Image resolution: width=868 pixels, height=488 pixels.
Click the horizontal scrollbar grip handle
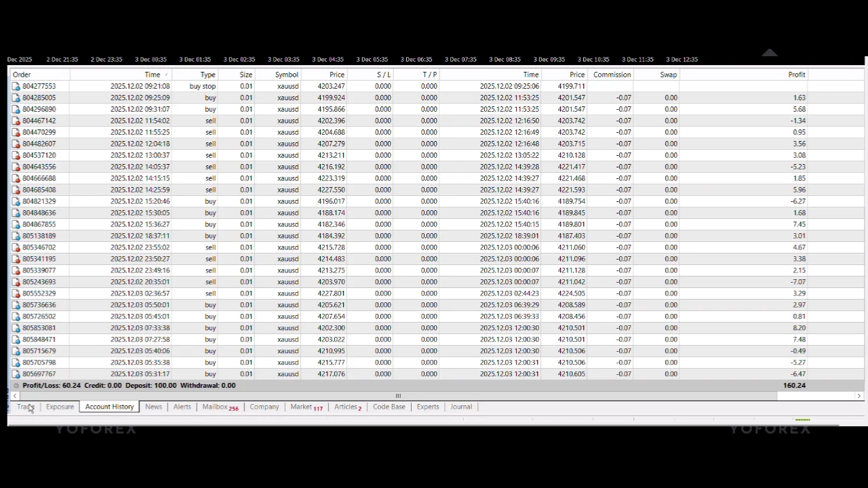[398, 396]
